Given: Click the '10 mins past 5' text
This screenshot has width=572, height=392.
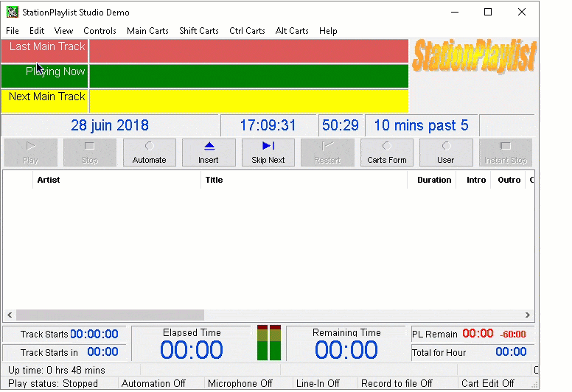Looking at the screenshot, I should pyautogui.click(x=422, y=125).
